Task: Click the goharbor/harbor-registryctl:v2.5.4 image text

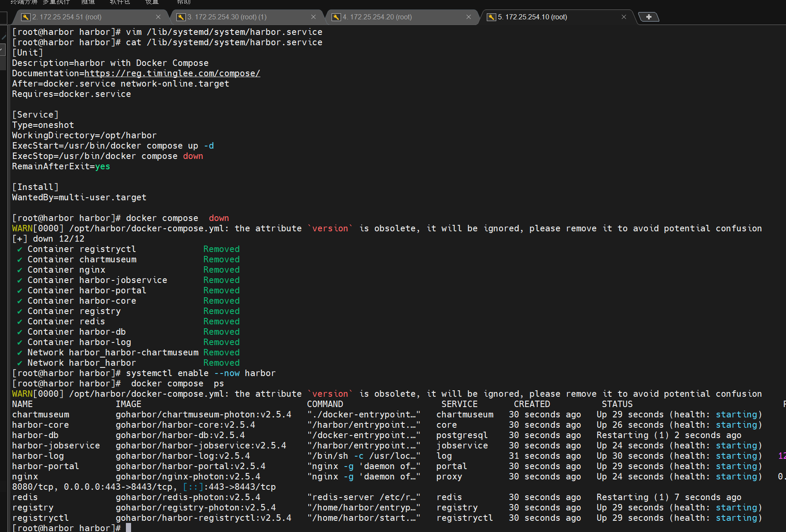Action: (x=204, y=518)
